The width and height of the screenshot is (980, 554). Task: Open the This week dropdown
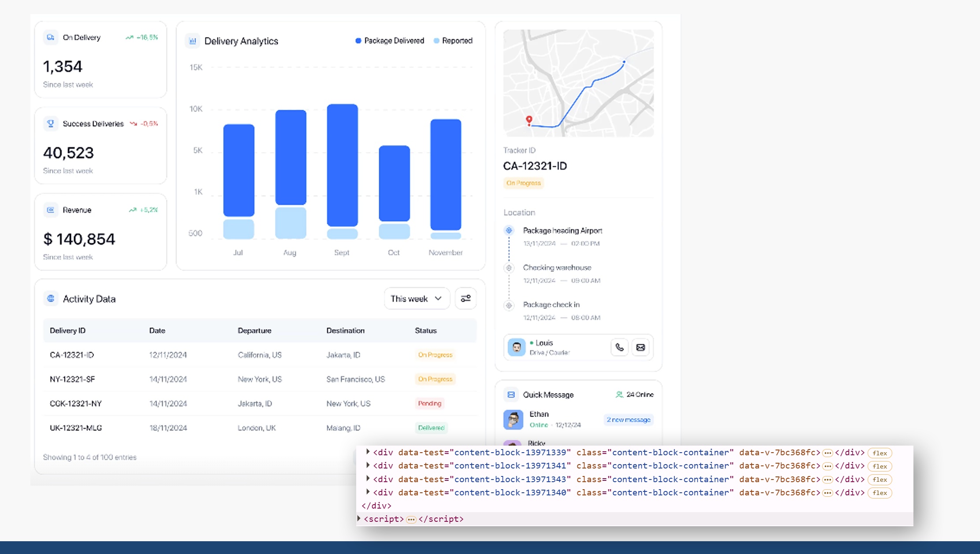(416, 298)
